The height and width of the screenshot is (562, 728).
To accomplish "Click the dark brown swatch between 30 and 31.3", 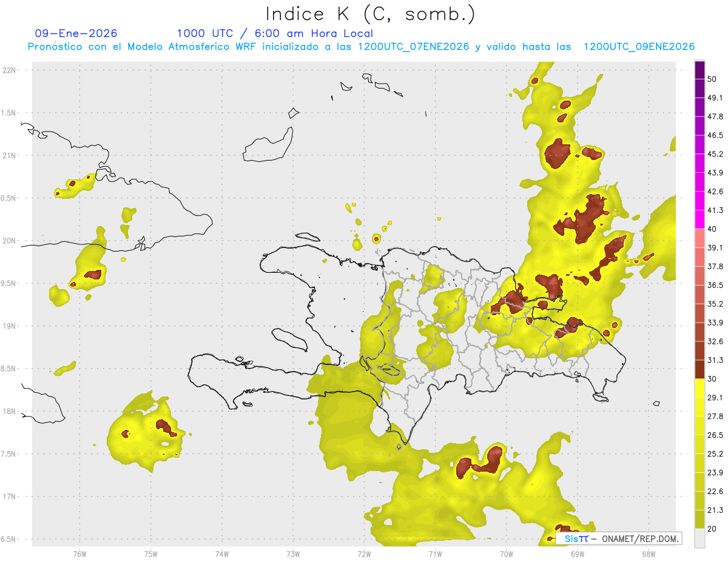I will click(700, 369).
